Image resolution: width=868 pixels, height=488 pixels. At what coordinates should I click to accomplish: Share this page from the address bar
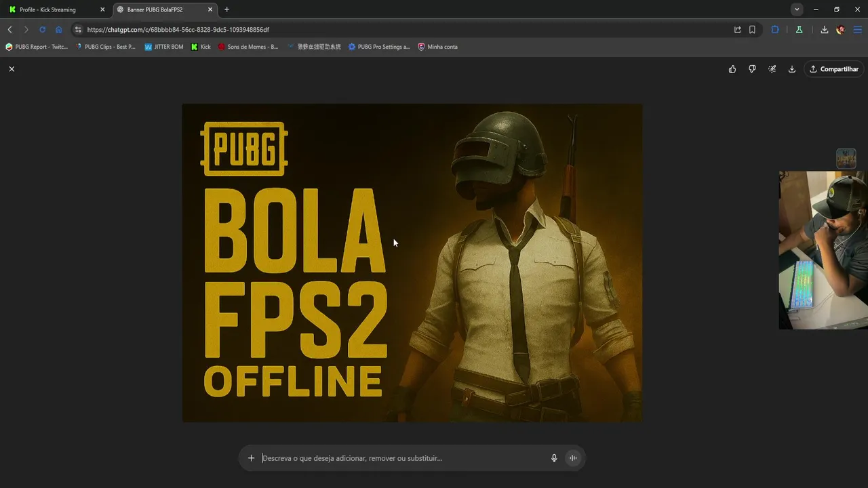click(x=737, y=30)
